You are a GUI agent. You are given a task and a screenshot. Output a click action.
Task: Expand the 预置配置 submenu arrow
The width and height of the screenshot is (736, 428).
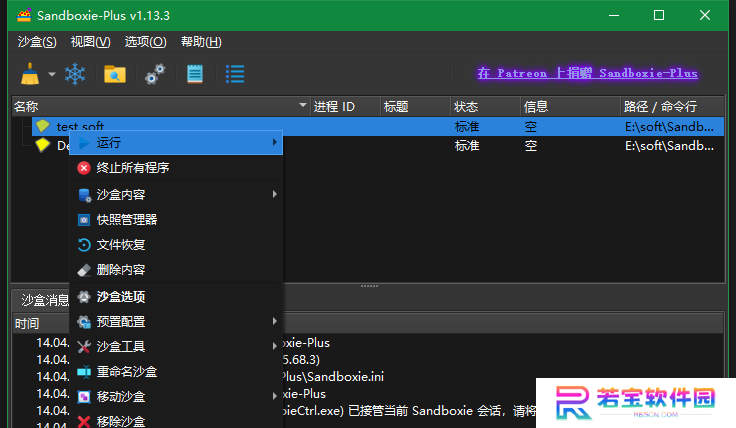pyautogui.click(x=275, y=321)
